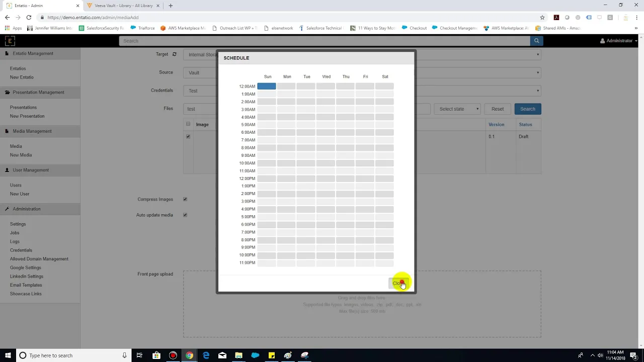Screen dimensions: 644x362
Task: Open the Apps bookmarks shortcut
Action: 14,28
